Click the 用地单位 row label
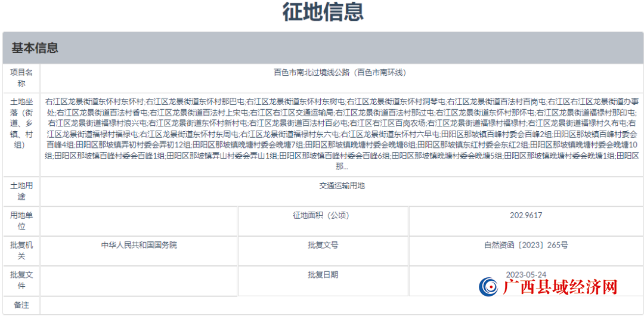The width and height of the screenshot is (644, 316). (21, 221)
